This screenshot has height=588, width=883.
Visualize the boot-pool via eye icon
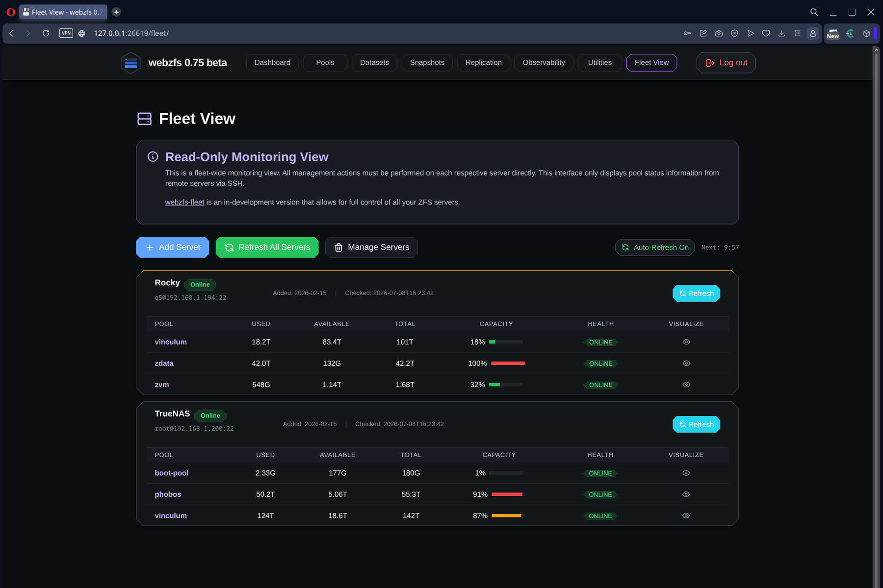pos(686,473)
